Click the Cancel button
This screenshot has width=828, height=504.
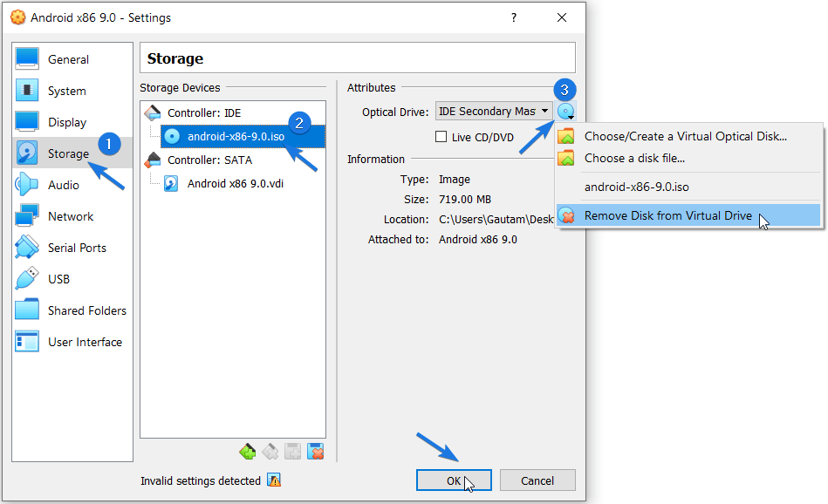pyautogui.click(x=537, y=480)
